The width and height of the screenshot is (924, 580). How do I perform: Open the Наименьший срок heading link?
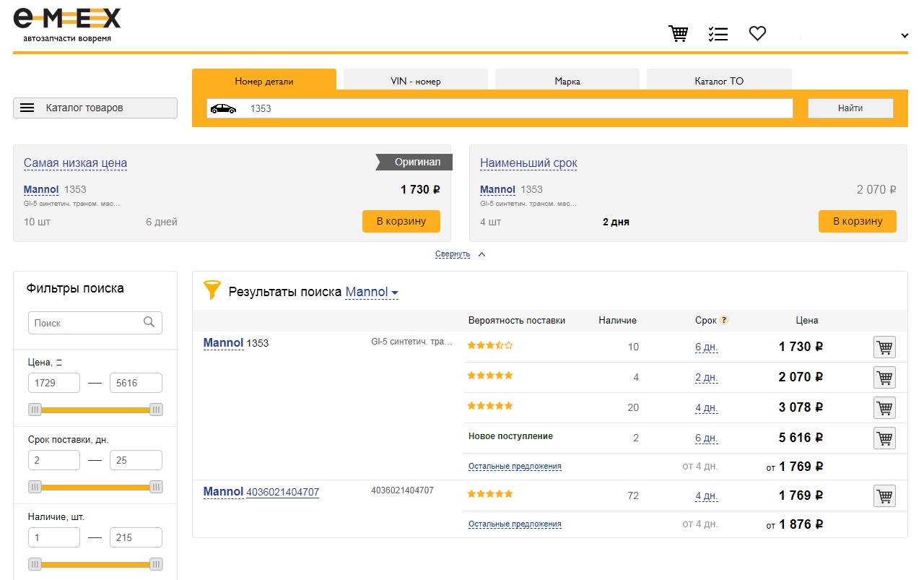(528, 163)
